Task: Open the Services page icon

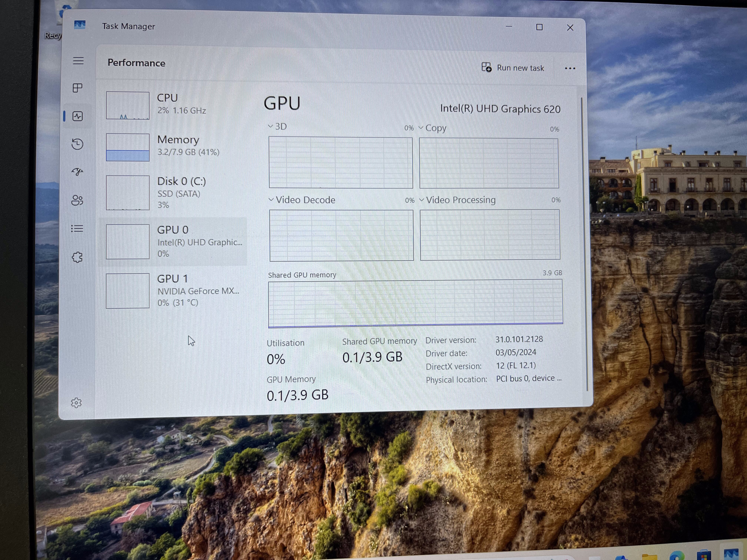Action: (77, 257)
